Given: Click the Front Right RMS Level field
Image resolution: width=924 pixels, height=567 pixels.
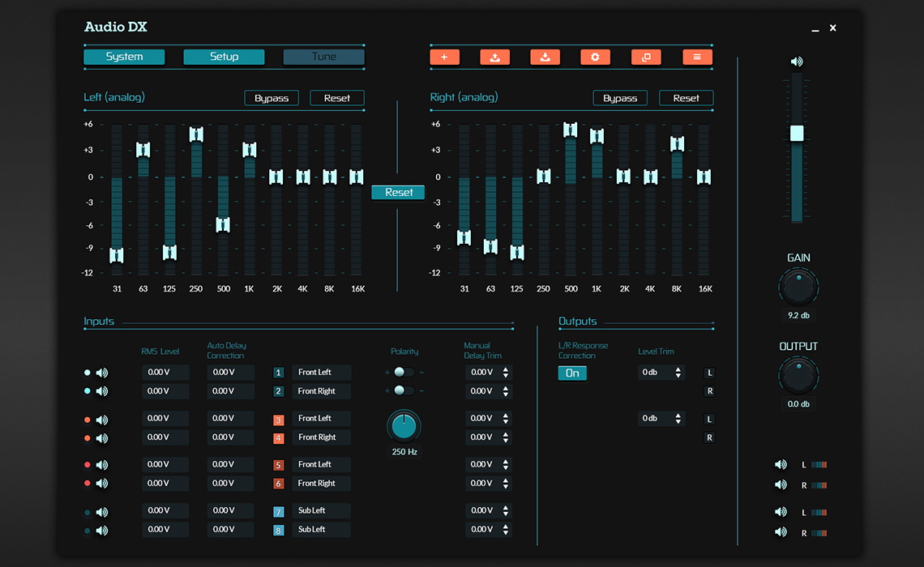Looking at the screenshot, I should point(165,390).
